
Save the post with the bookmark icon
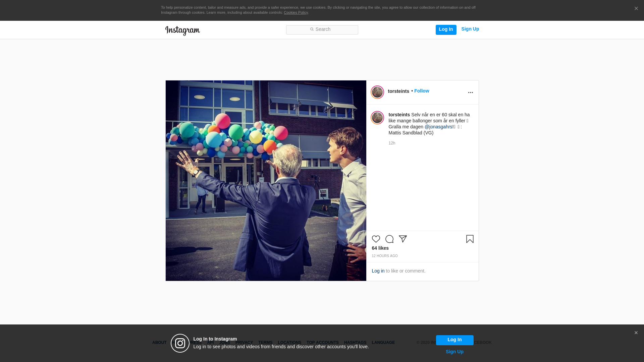pyautogui.click(x=470, y=239)
